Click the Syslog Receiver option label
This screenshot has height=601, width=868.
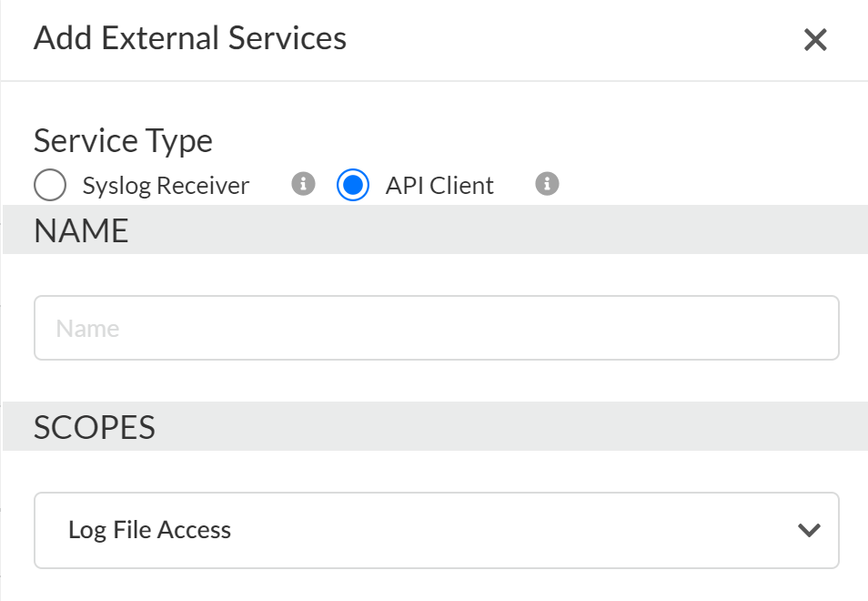pos(166,186)
